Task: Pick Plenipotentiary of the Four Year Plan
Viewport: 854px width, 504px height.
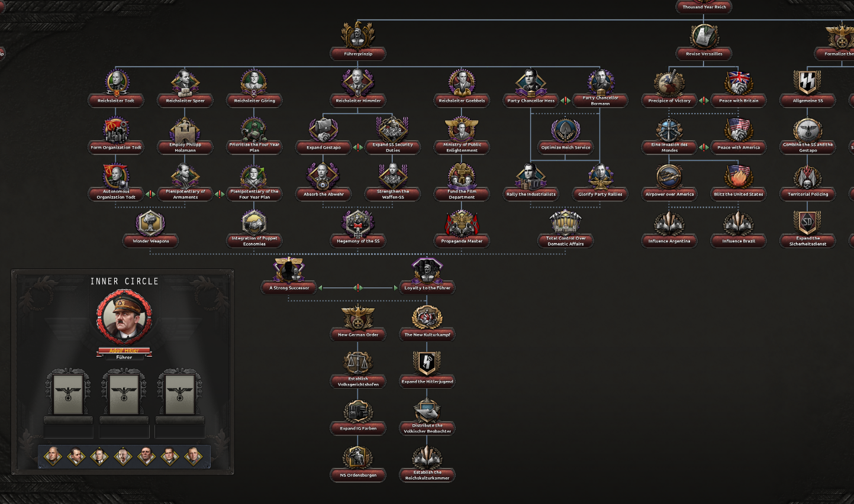Action: point(254,182)
